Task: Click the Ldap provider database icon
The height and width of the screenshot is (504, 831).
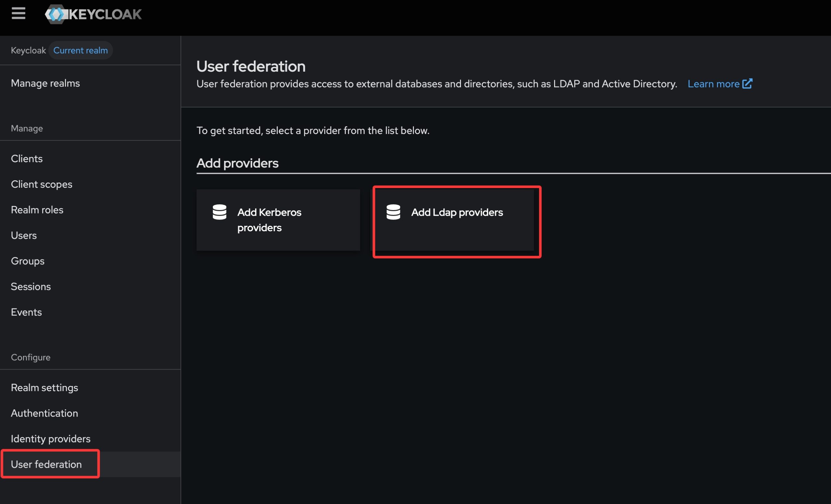Action: click(x=393, y=212)
